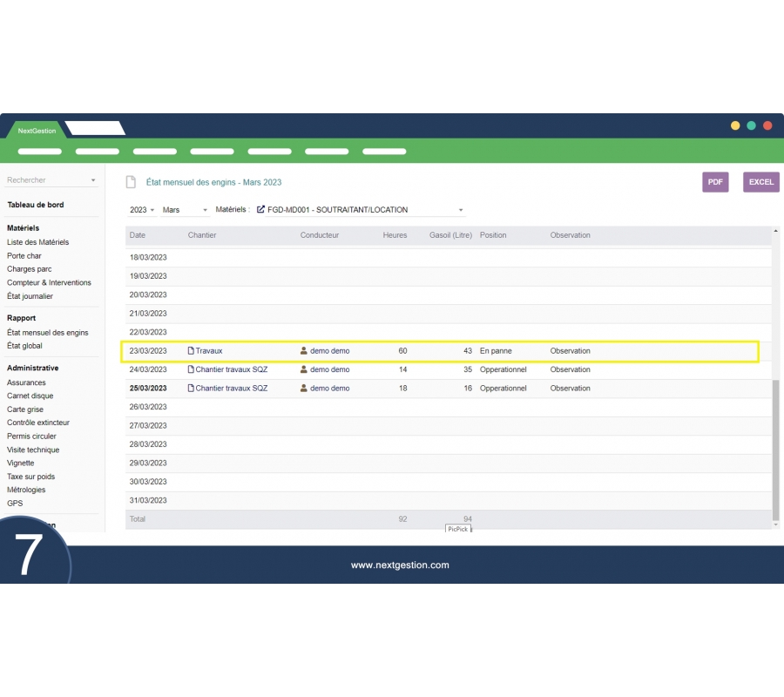Image resolution: width=784 pixels, height=697 pixels.
Task: Open the Mars month dropdown
Action: (x=185, y=210)
